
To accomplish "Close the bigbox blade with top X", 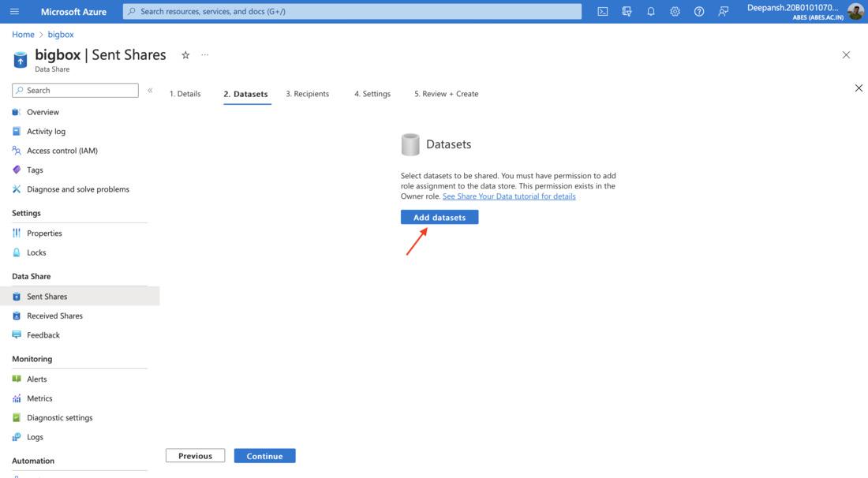I will (846, 54).
